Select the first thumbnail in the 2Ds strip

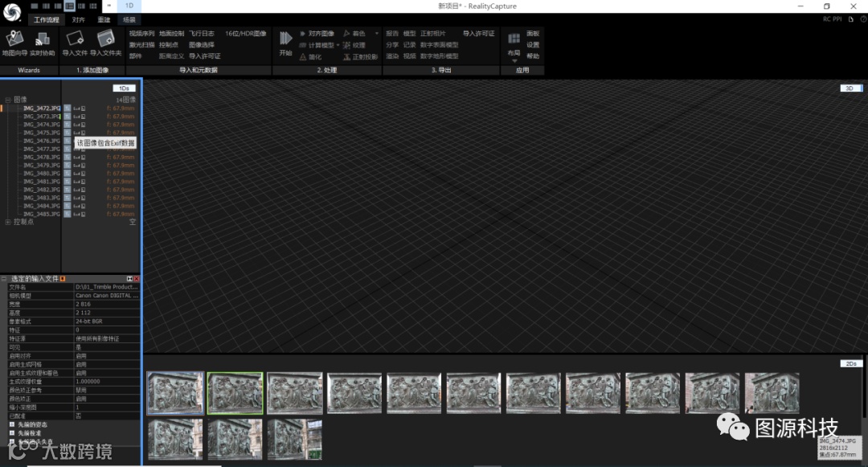[175, 393]
